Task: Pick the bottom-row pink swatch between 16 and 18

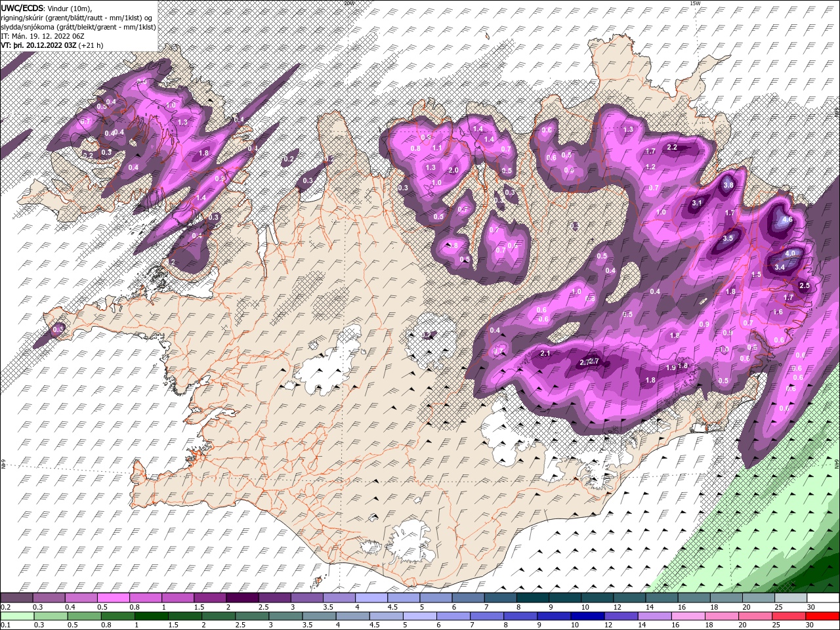Action: pos(689,616)
